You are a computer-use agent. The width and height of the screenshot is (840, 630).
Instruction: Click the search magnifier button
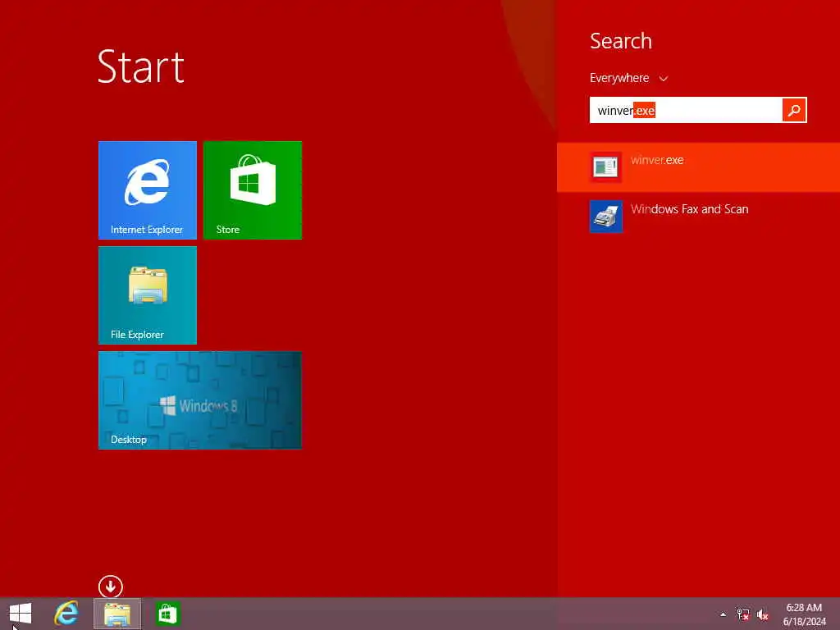tap(794, 111)
